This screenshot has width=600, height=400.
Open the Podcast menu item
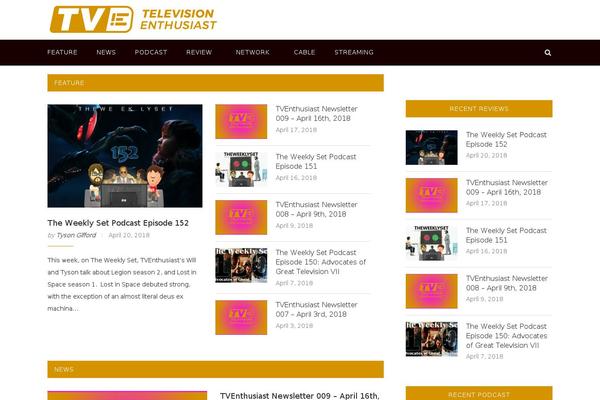click(151, 52)
